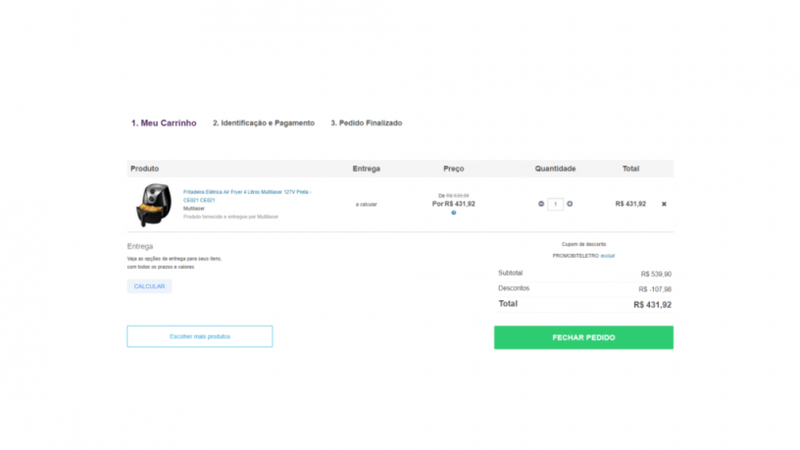Click 'a calcular' delivery text

point(366,204)
